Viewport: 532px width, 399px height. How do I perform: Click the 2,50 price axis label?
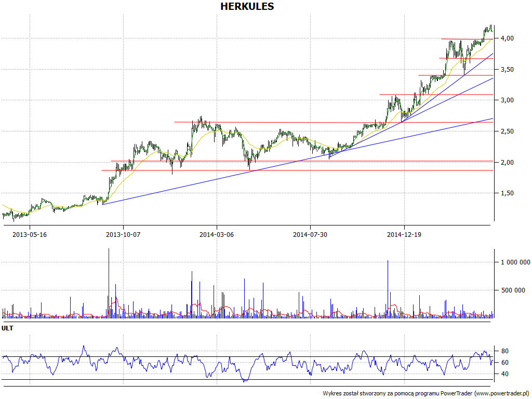507,131
